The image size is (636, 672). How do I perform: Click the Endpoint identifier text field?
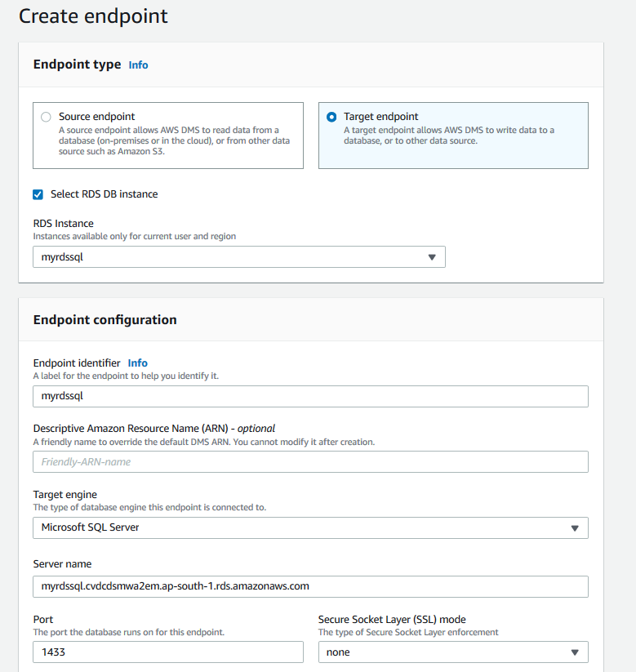pos(310,396)
